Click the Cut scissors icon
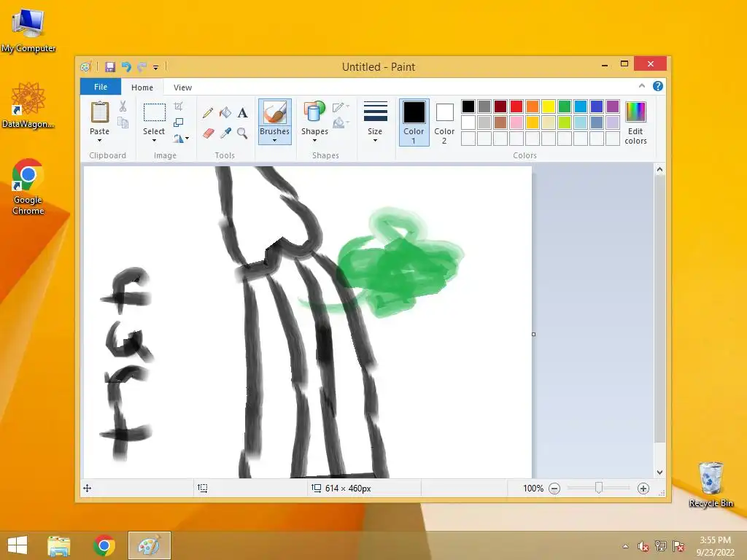The height and width of the screenshot is (560, 747). [x=123, y=106]
